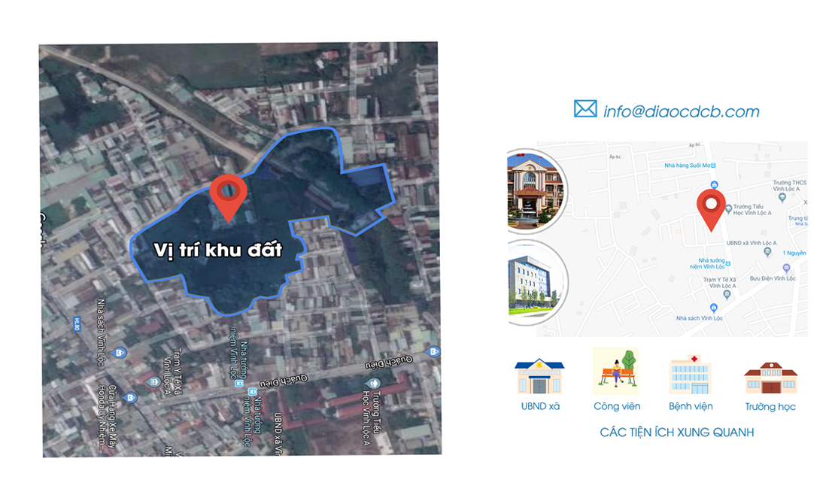Image resolution: width=835 pixels, height=504 pixels.
Task: Select "Nhà hàng Suối Mơ" on the street map
Action: tap(687, 165)
